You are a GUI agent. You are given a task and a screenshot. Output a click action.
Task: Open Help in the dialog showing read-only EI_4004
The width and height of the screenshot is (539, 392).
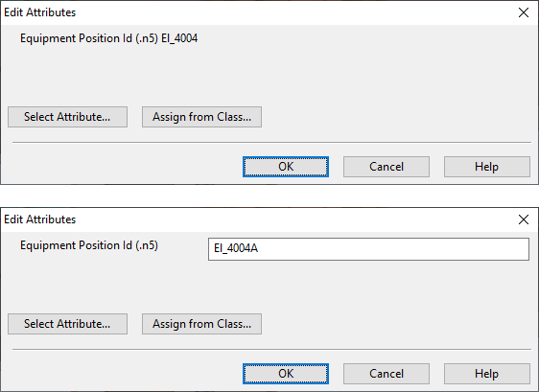[487, 167]
